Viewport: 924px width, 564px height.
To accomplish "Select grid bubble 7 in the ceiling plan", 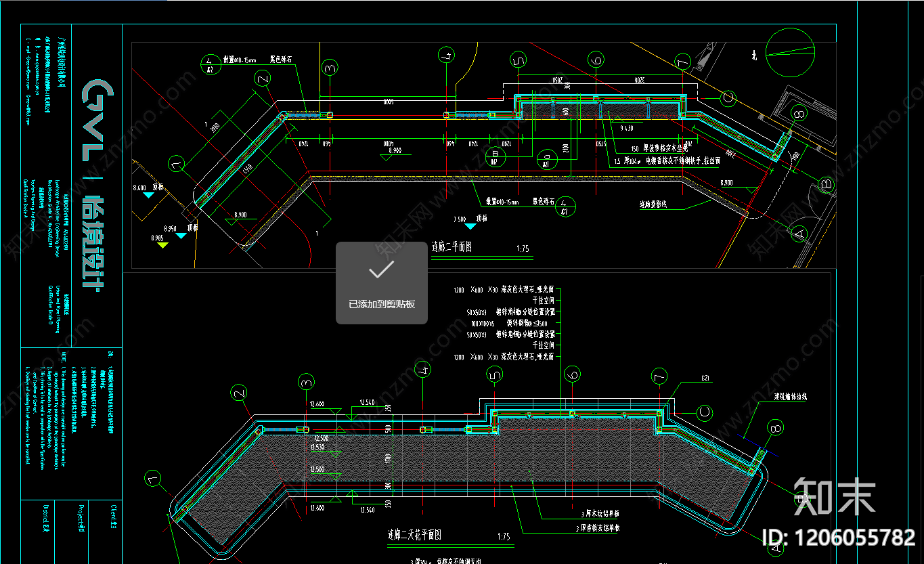I will pyautogui.click(x=660, y=376).
